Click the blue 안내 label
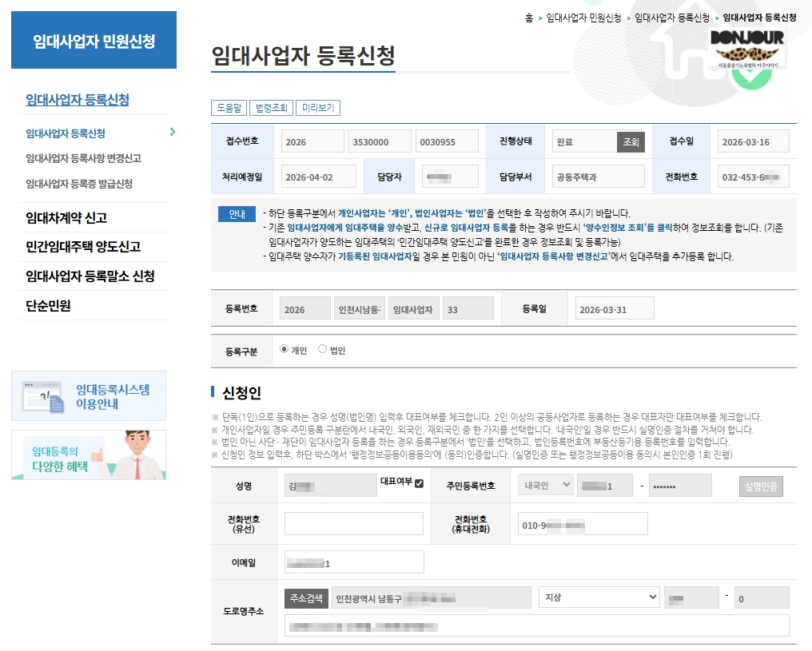812x651 pixels. (237, 214)
